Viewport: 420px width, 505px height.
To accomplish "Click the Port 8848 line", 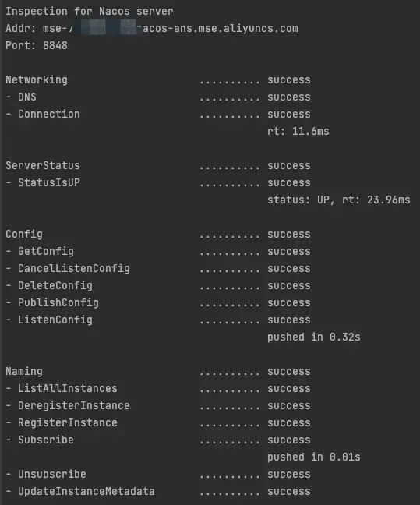I will [x=37, y=45].
